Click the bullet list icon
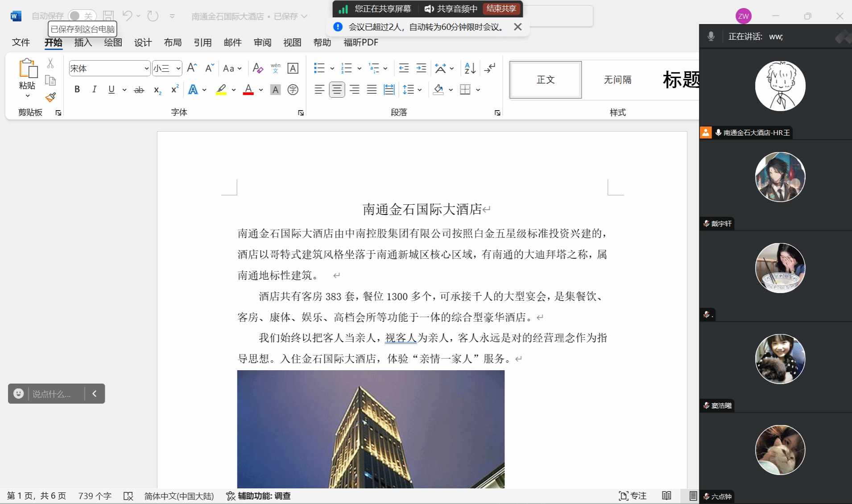Image resolution: width=852 pixels, height=504 pixels. (x=319, y=68)
